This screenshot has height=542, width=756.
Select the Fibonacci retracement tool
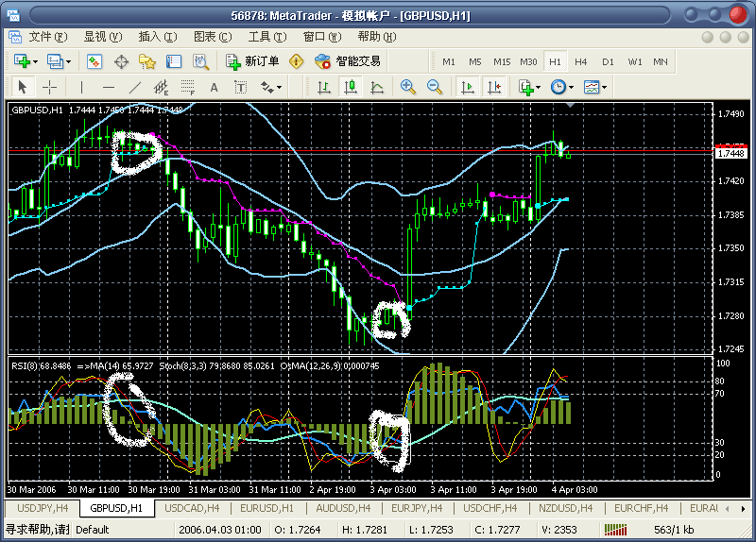pyautogui.click(x=187, y=87)
